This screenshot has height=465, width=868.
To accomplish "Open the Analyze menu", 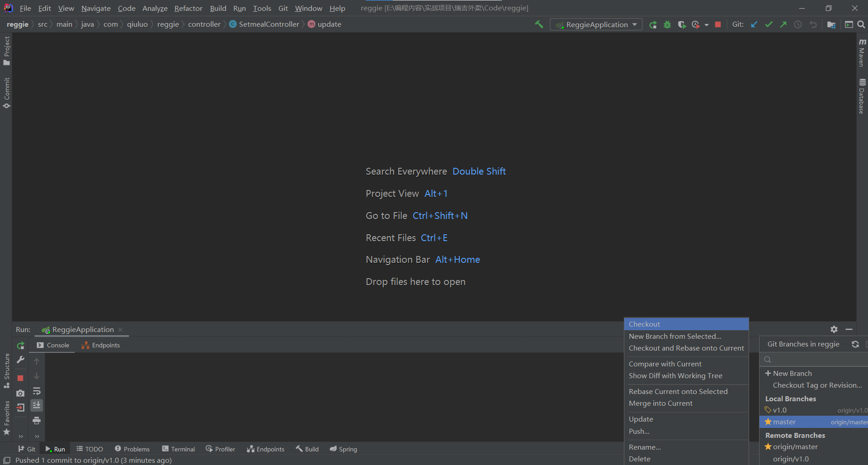I will pyautogui.click(x=155, y=8).
